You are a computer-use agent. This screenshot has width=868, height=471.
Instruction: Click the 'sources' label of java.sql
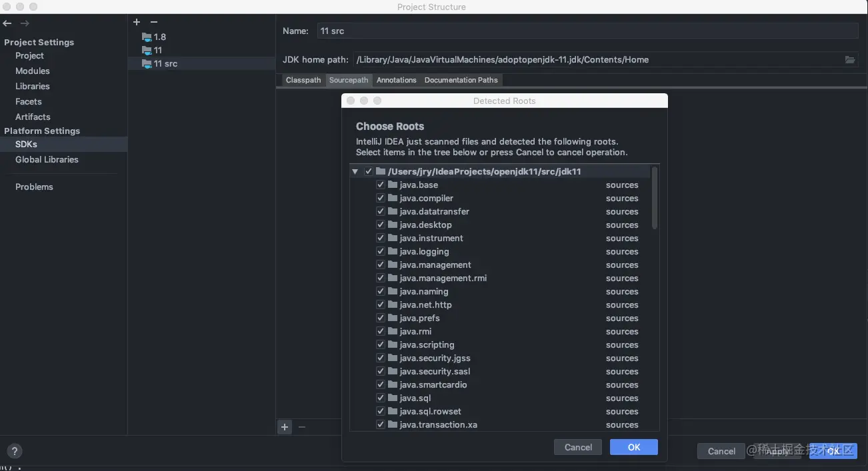(x=622, y=398)
